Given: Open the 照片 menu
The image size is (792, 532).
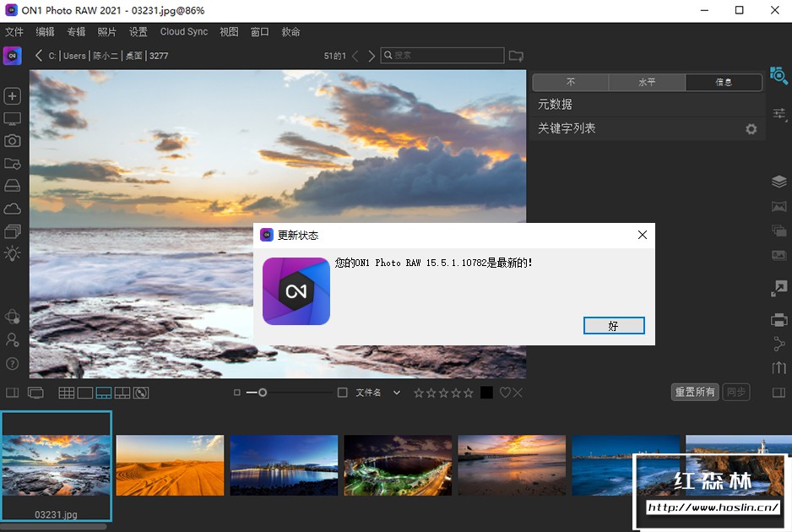Looking at the screenshot, I should pyautogui.click(x=107, y=32).
